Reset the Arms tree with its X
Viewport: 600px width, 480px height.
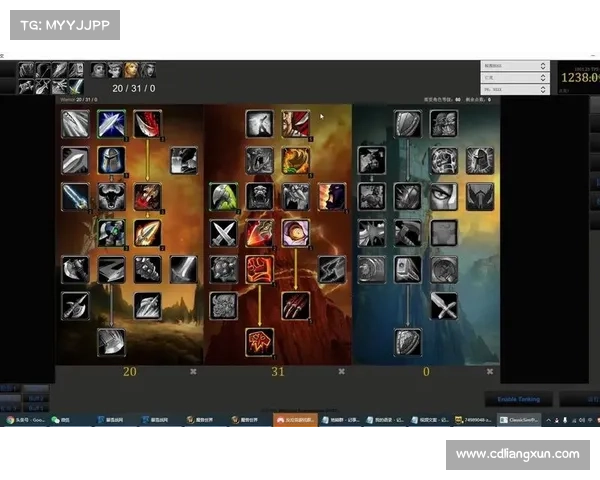point(193,371)
